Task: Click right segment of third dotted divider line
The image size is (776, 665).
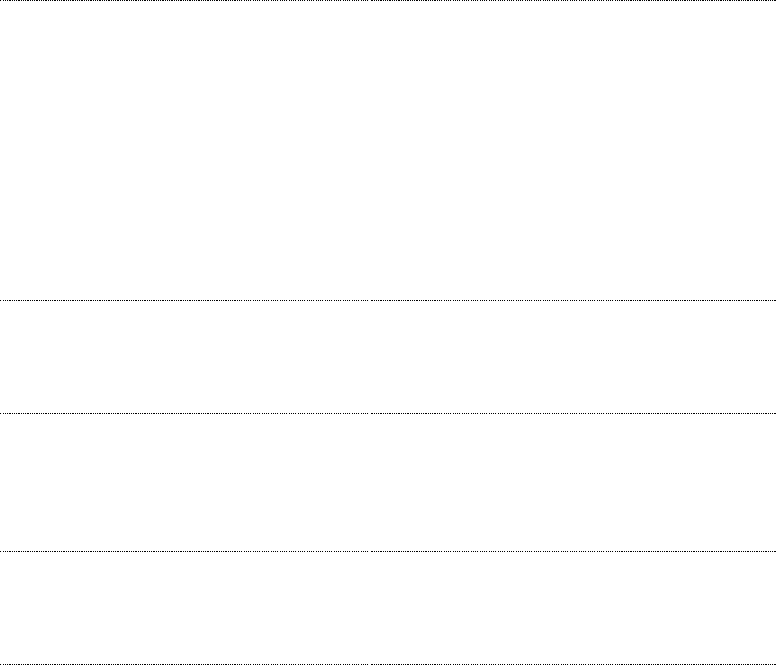Action: point(574,413)
